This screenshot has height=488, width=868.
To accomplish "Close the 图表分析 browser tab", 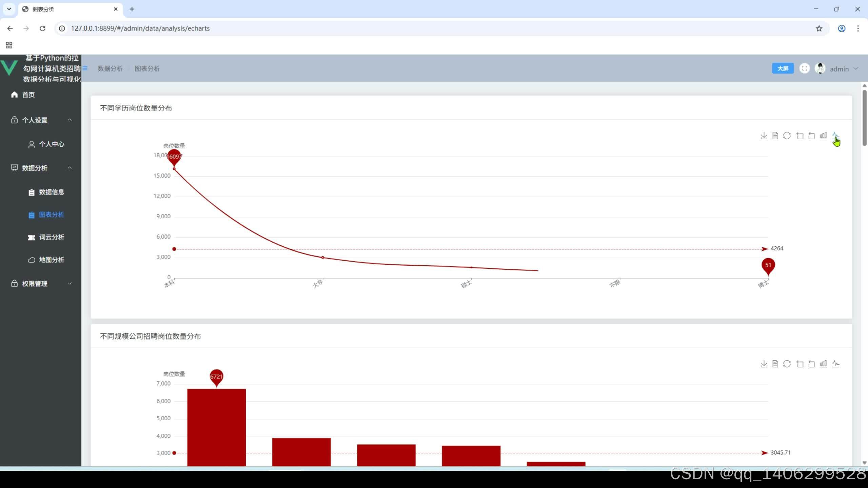I will click(x=116, y=9).
